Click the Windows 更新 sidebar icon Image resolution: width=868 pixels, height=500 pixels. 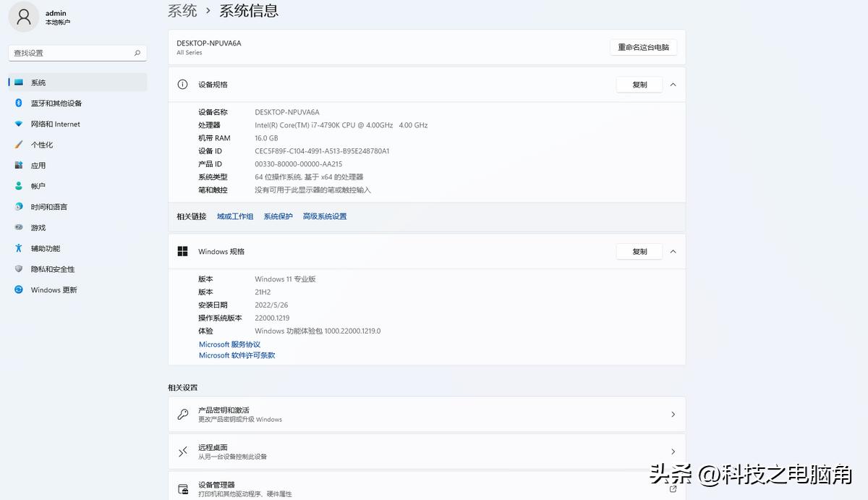18,289
